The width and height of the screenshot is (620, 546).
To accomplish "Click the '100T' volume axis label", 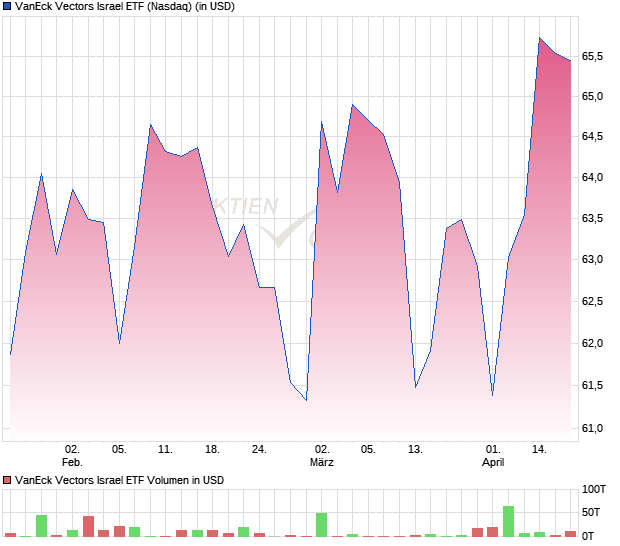I will (594, 489).
